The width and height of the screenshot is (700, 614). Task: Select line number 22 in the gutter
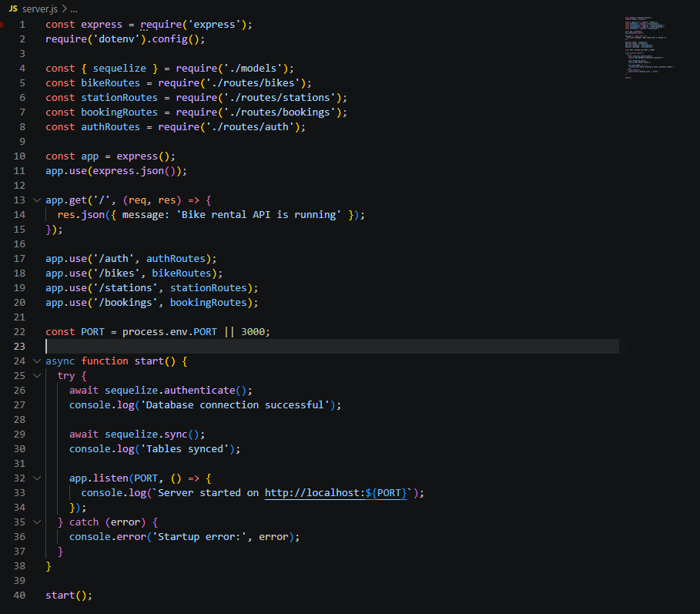[18, 331]
